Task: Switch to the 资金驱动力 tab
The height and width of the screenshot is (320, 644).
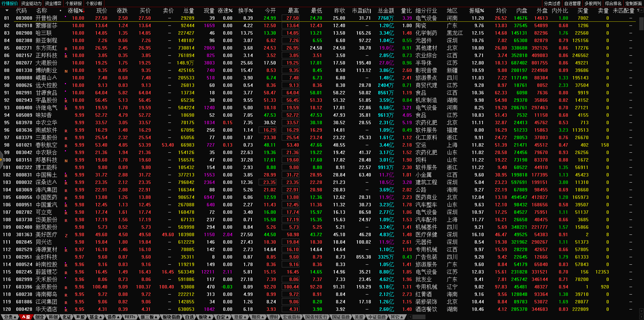Action: [x=31, y=3]
